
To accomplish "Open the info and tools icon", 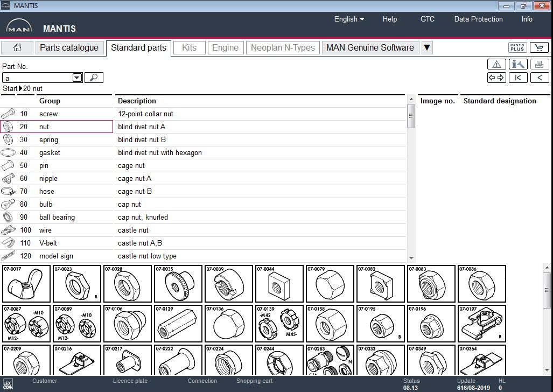I will pyautogui.click(x=518, y=64).
